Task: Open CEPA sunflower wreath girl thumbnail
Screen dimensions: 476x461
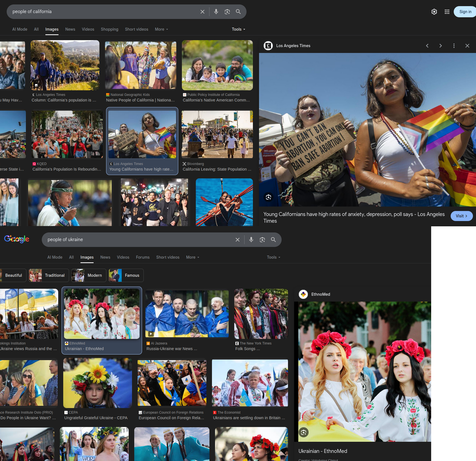Action: click(x=97, y=383)
